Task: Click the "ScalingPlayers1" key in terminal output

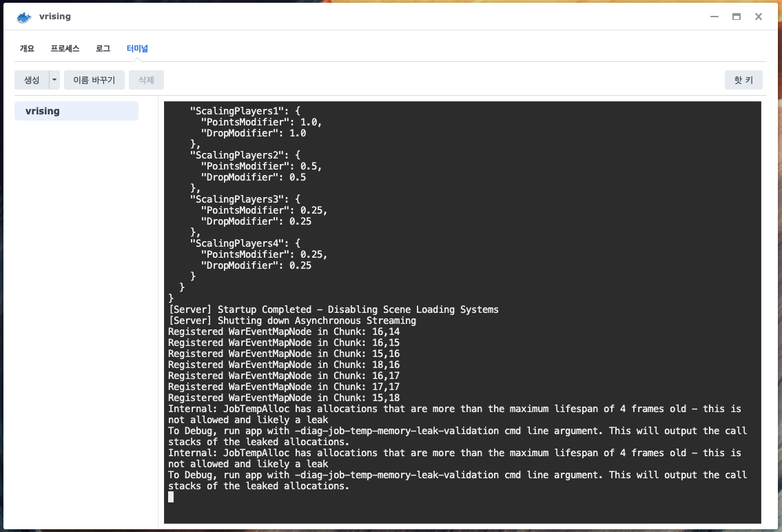Action: (x=236, y=111)
